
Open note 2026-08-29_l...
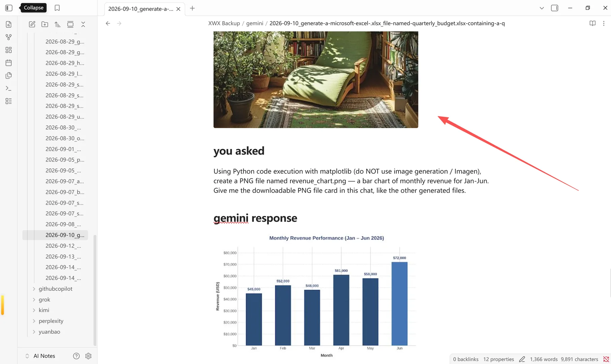click(x=64, y=74)
